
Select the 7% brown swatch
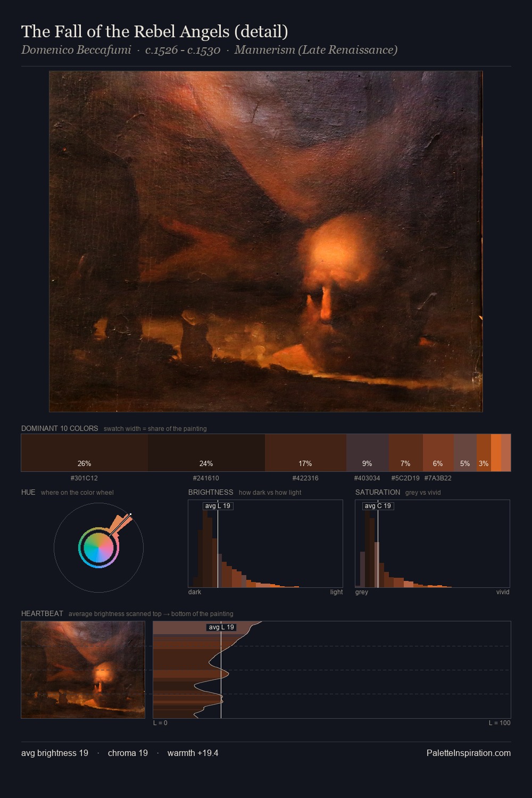(x=406, y=453)
